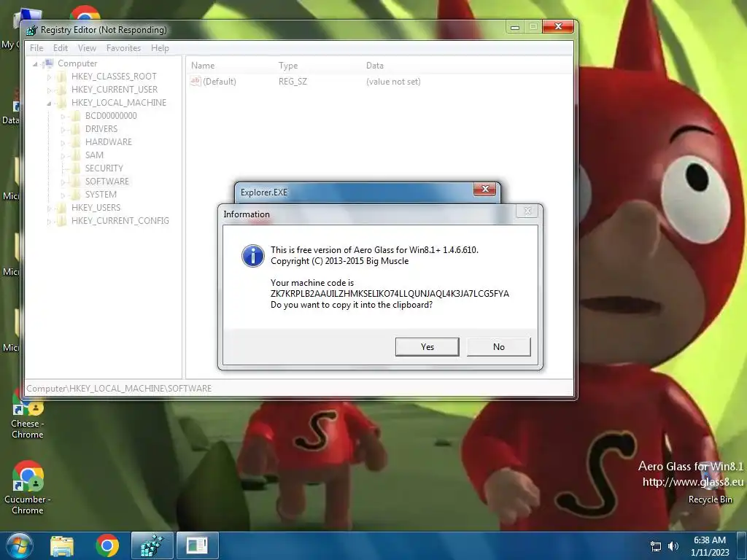Open the Help menu in Registry Editor
Viewport: 747px width, 560px height.
(x=160, y=48)
